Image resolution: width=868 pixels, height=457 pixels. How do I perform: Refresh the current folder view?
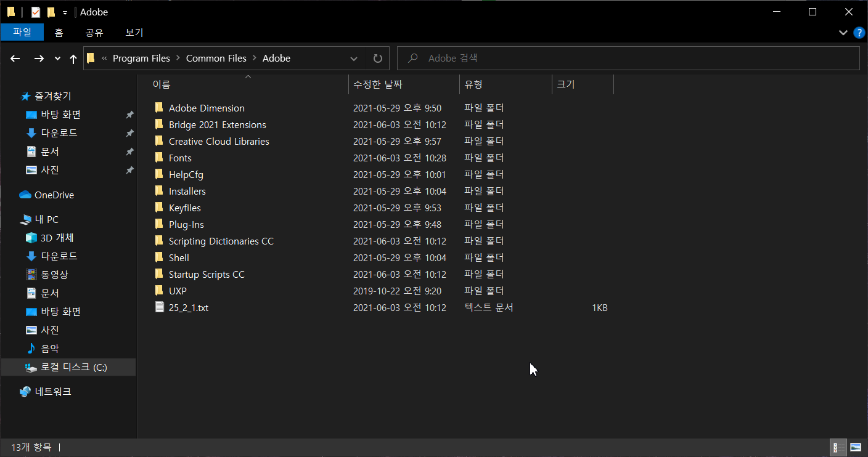tap(378, 59)
